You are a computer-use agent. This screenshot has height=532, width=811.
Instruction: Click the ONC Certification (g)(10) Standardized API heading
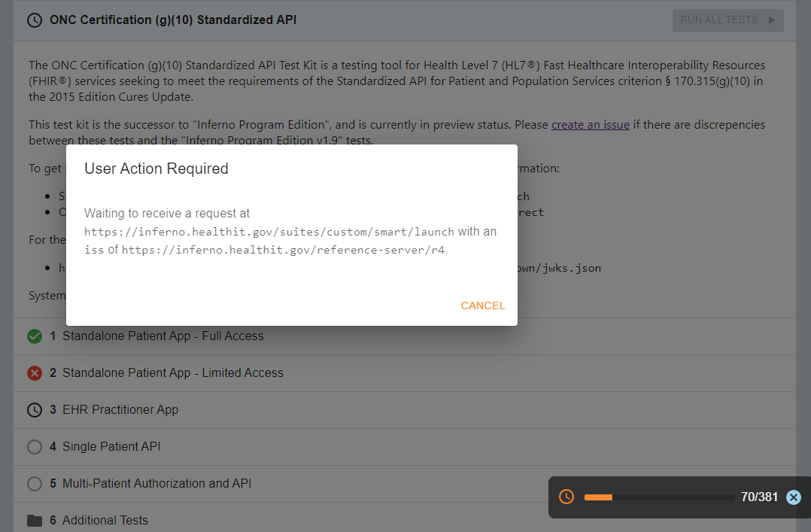tap(173, 20)
